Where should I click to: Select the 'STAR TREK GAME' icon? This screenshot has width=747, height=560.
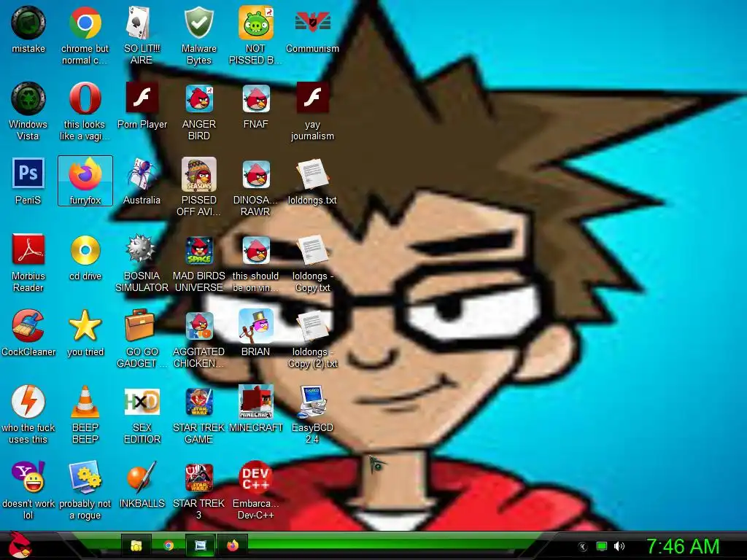click(198, 402)
